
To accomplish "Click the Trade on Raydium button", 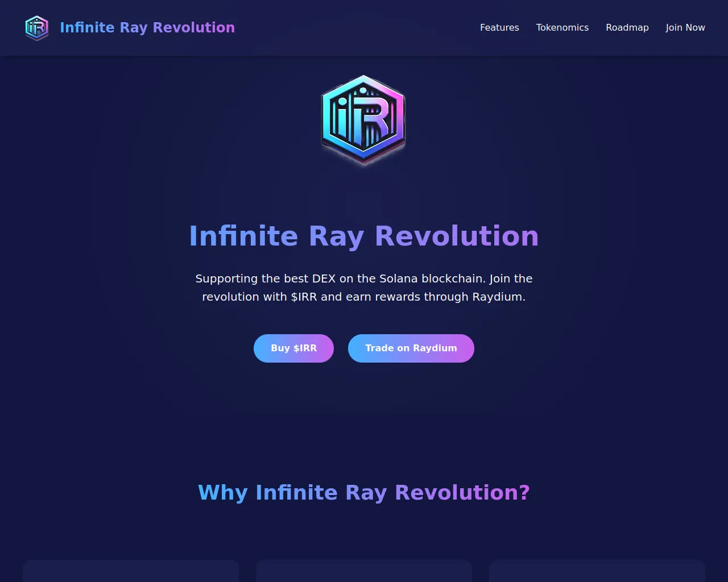I will pyautogui.click(x=411, y=348).
